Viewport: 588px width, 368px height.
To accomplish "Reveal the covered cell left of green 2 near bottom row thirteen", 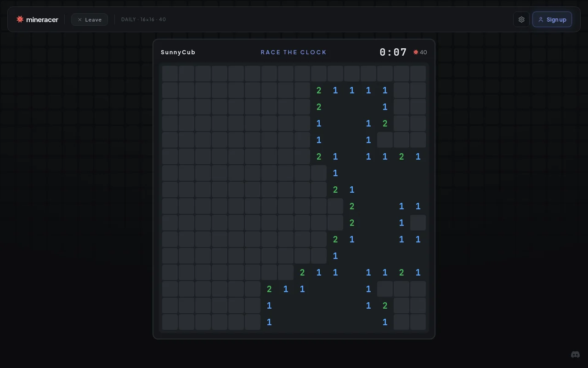I will click(286, 272).
